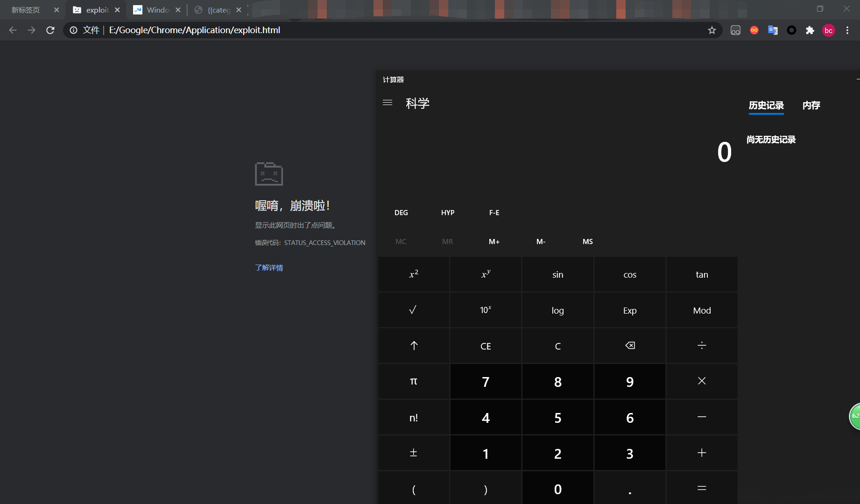Image resolution: width=860 pixels, height=504 pixels.
Task: Click the M+ memory add button
Action: pos(494,242)
